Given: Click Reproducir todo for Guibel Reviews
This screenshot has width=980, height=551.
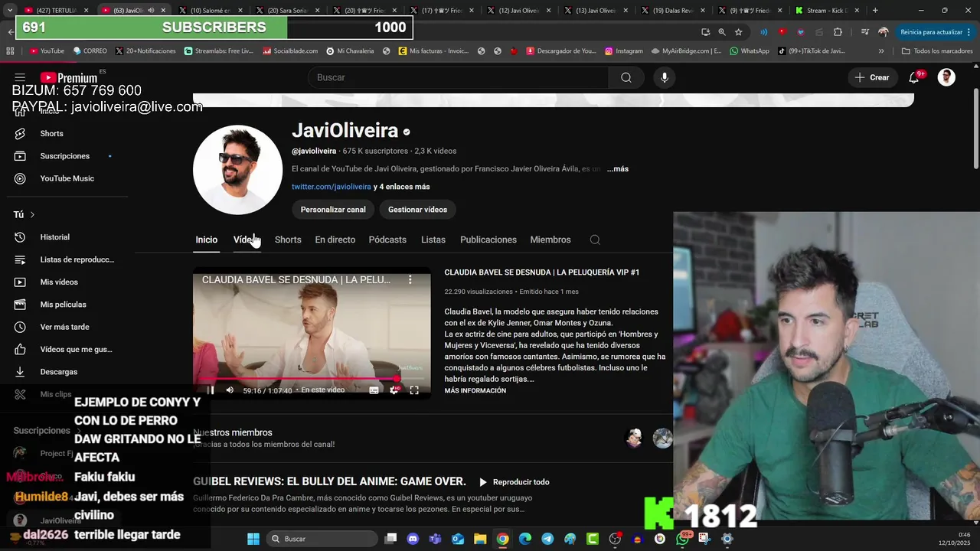Looking at the screenshot, I should click(514, 482).
